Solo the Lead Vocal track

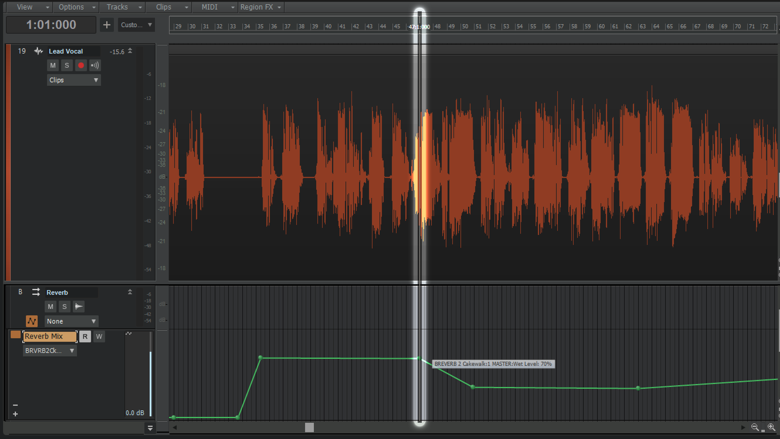(x=67, y=65)
